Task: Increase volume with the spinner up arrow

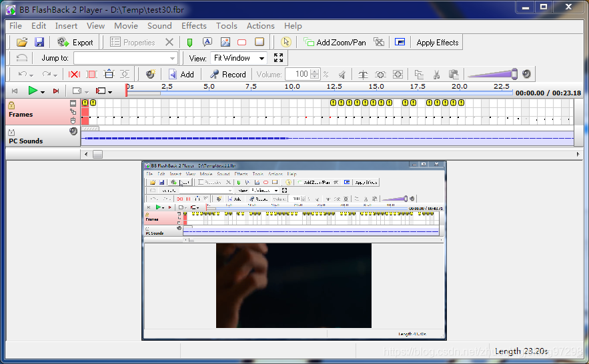Action: 316,71
